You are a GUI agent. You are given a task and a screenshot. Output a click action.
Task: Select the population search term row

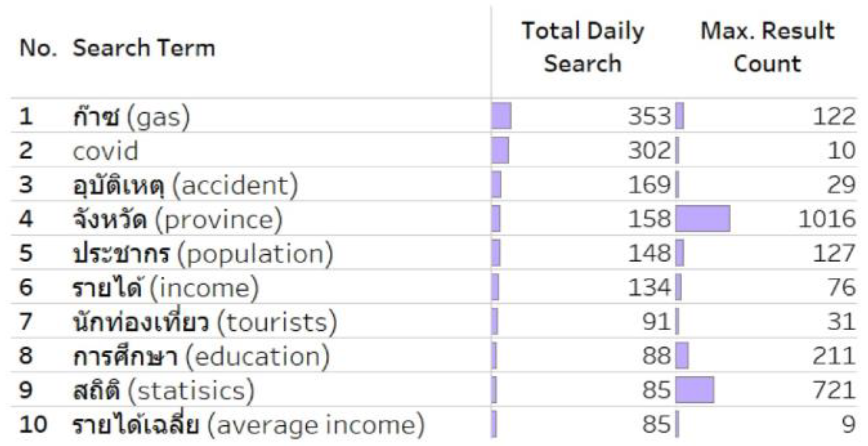202,253
